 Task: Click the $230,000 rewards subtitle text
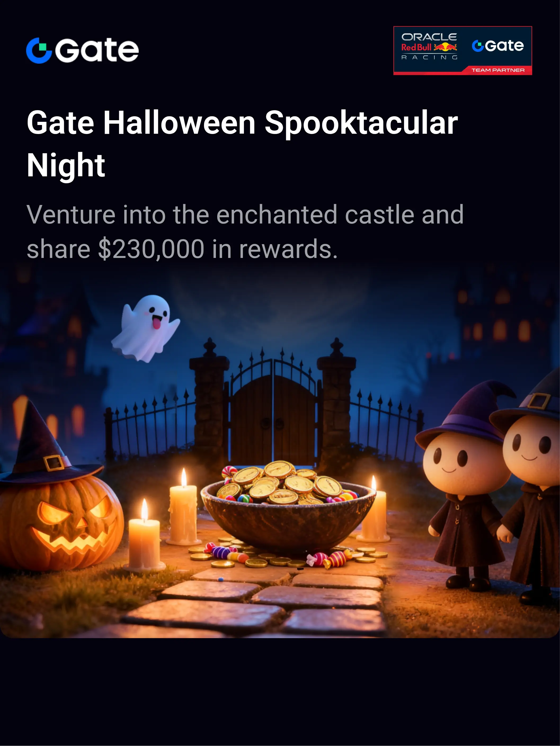pyautogui.click(x=245, y=232)
